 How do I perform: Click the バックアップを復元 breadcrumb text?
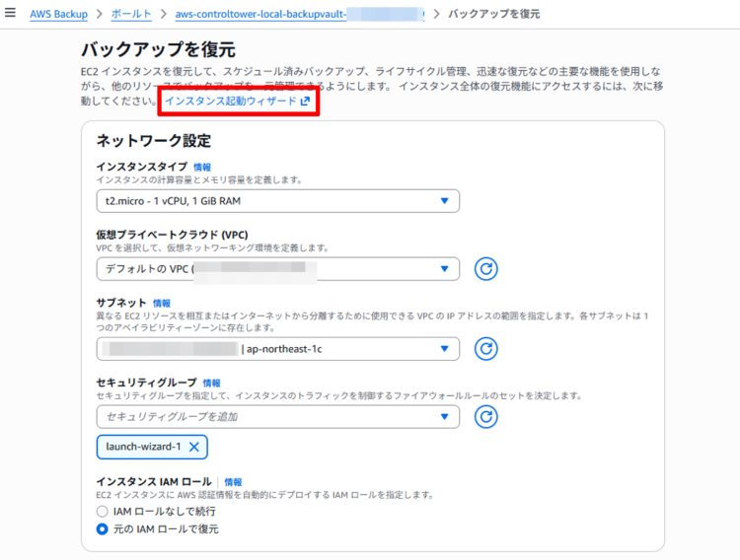click(494, 14)
